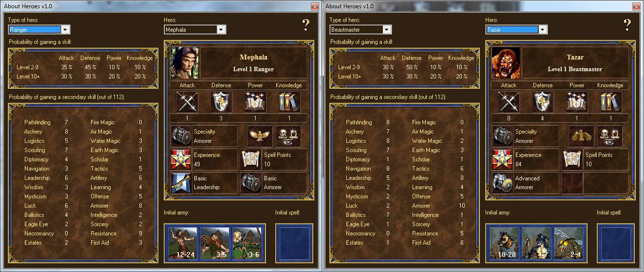Click Mephala's Experience star medal icon
Viewport: 644px width, 272px height.
(x=181, y=159)
